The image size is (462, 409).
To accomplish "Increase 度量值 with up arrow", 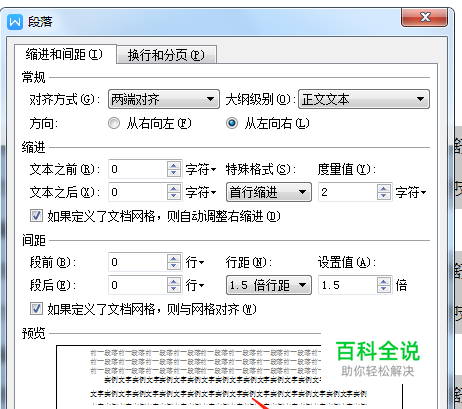I will tap(384, 188).
